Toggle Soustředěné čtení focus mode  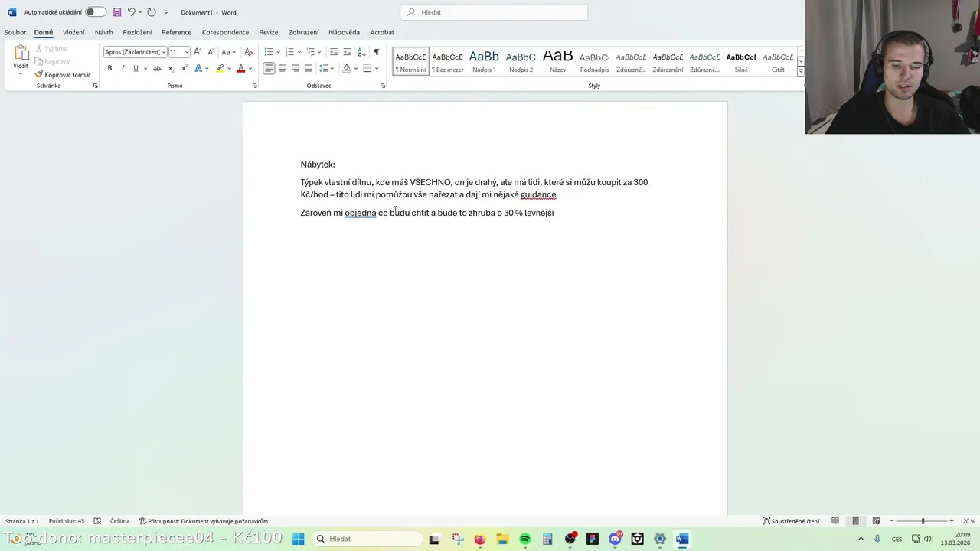(791, 521)
